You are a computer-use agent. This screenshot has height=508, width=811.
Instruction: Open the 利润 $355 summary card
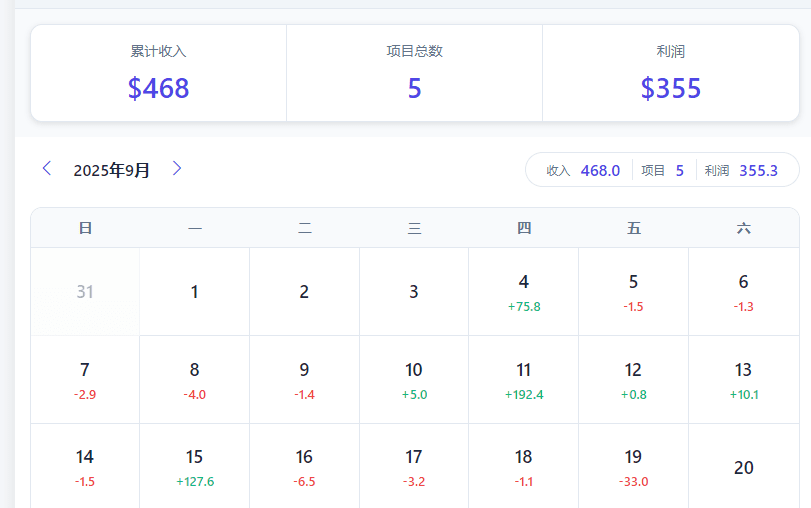670,74
